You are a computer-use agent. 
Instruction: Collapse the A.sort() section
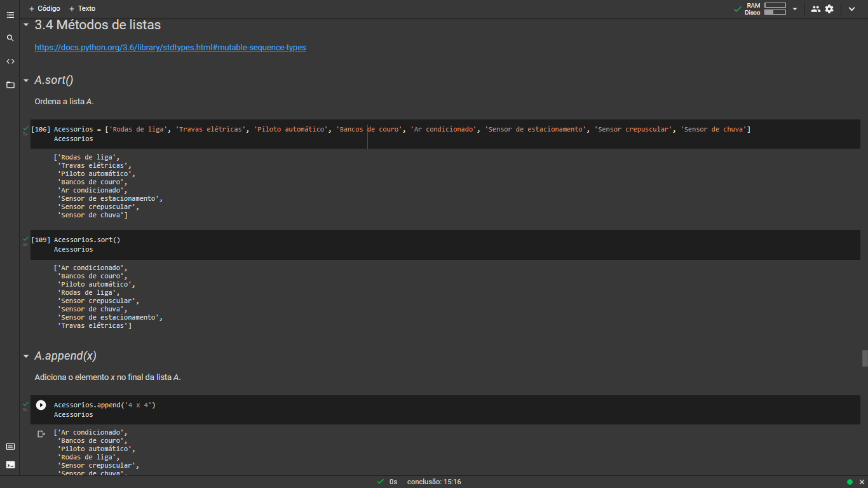point(26,81)
